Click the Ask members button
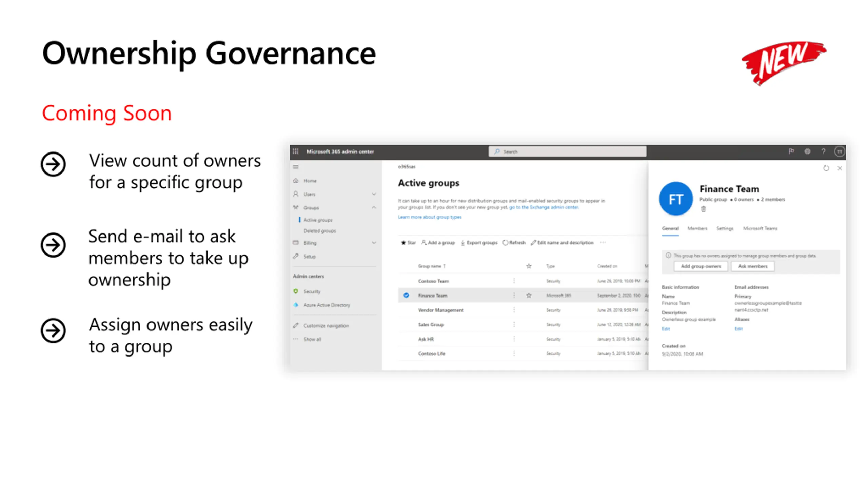This screenshot has height=488, width=868. pos(752,266)
